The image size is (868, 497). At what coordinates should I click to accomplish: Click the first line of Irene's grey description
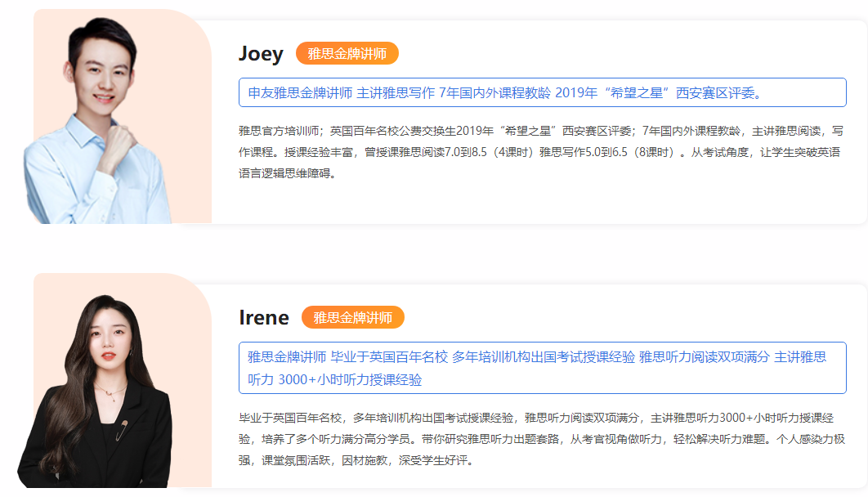pyautogui.click(x=541, y=417)
